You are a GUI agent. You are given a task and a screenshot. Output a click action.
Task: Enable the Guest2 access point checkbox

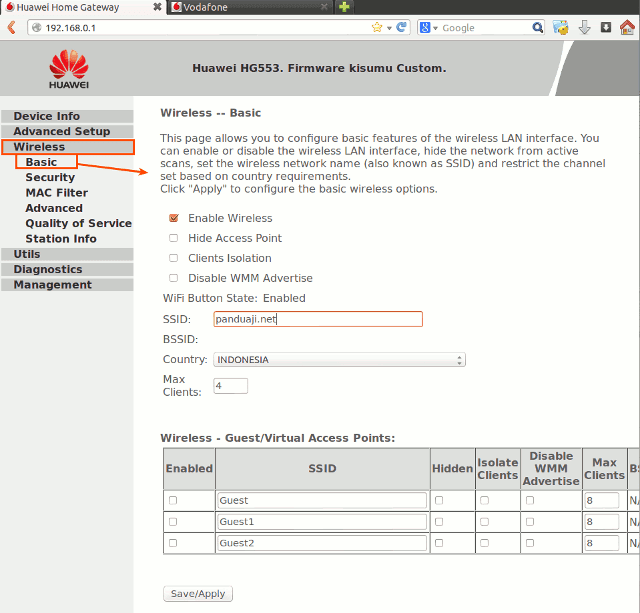click(x=173, y=543)
